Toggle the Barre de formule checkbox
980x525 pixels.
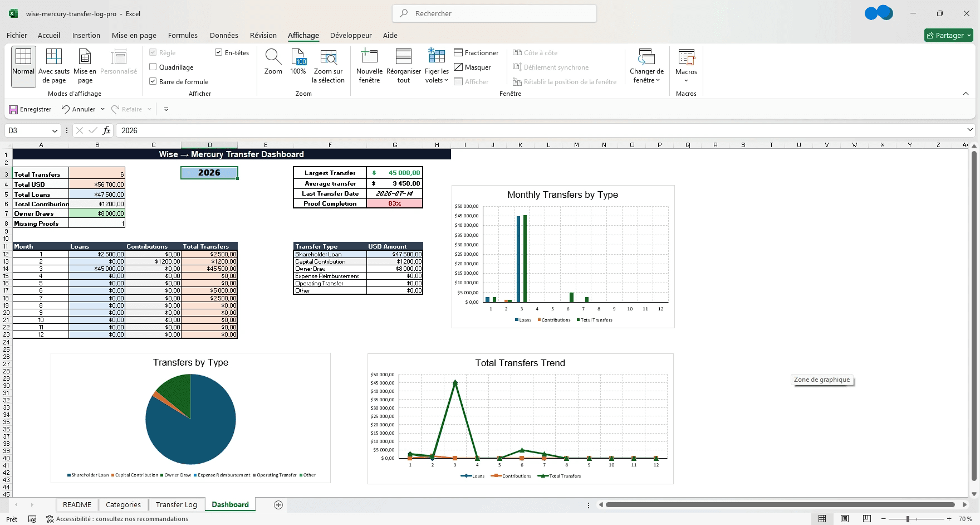[x=153, y=81]
